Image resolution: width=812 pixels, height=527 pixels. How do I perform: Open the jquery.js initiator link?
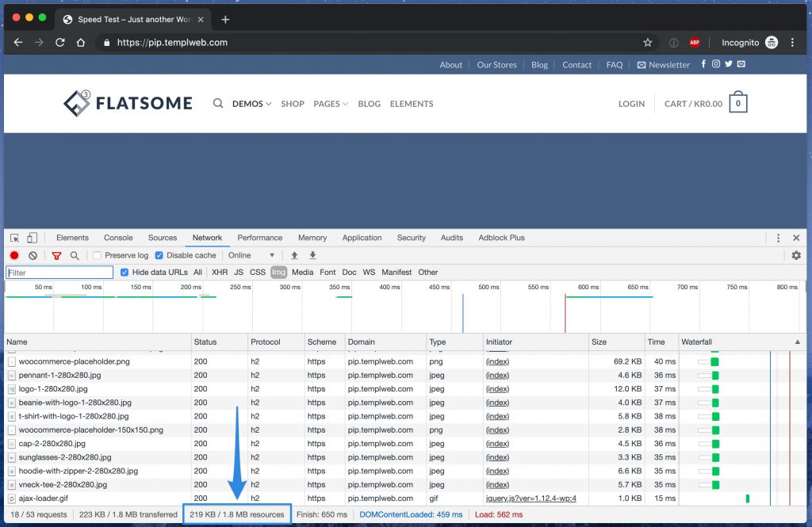[530, 498]
